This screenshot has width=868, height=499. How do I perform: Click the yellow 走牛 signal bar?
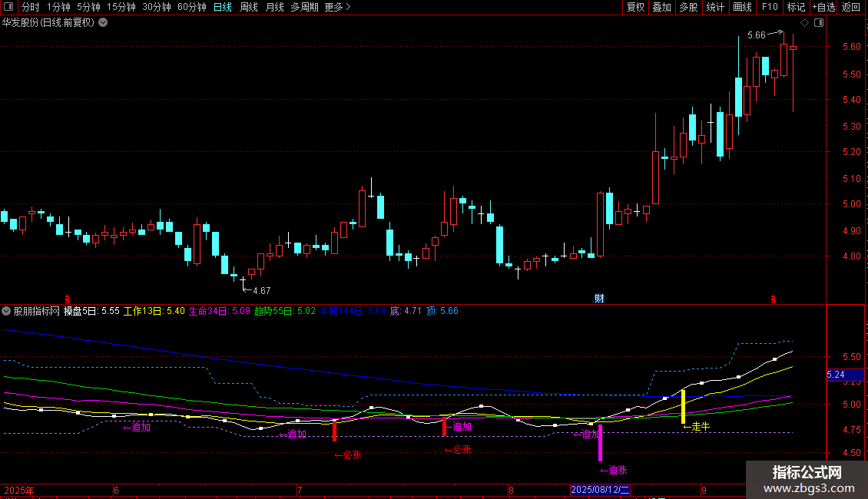(683, 407)
